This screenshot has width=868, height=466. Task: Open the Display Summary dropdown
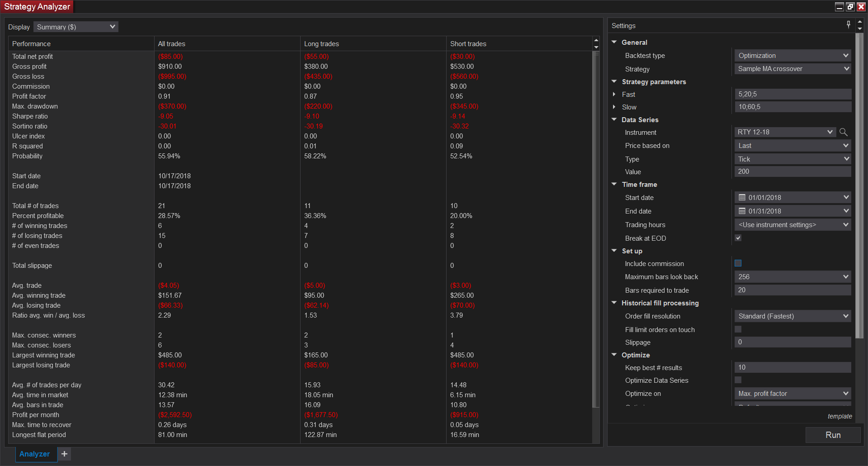tap(75, 27)
